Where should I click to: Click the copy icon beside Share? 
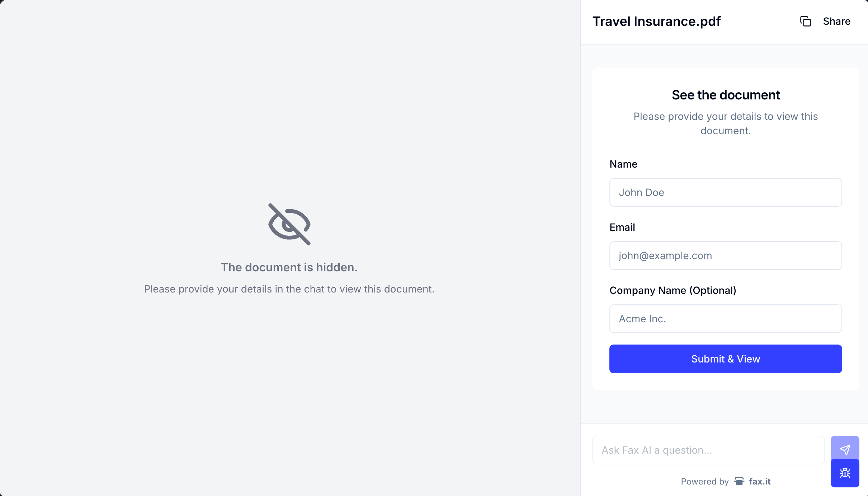806,22
